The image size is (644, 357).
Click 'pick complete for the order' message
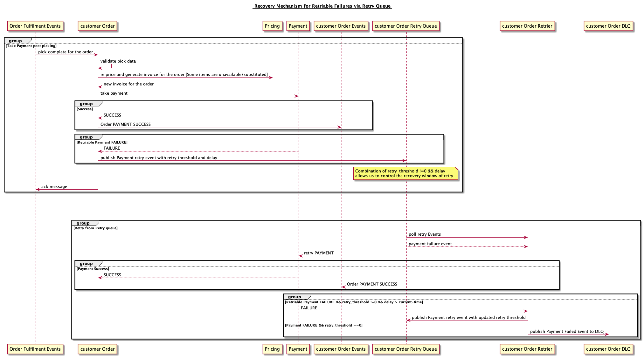(x=66, y=52)
